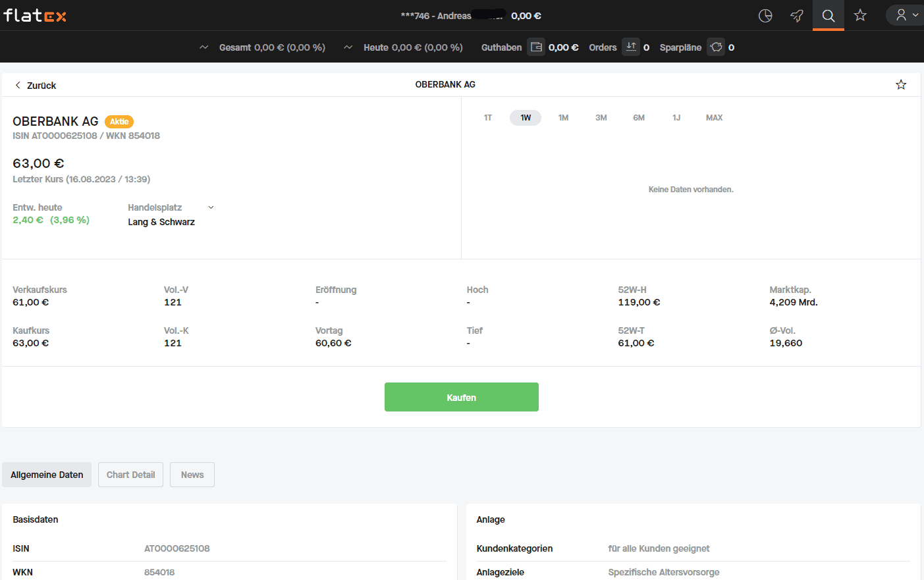Open the search magnifier icon
Screen dimensions: 924x580
(x=829, y=16)
